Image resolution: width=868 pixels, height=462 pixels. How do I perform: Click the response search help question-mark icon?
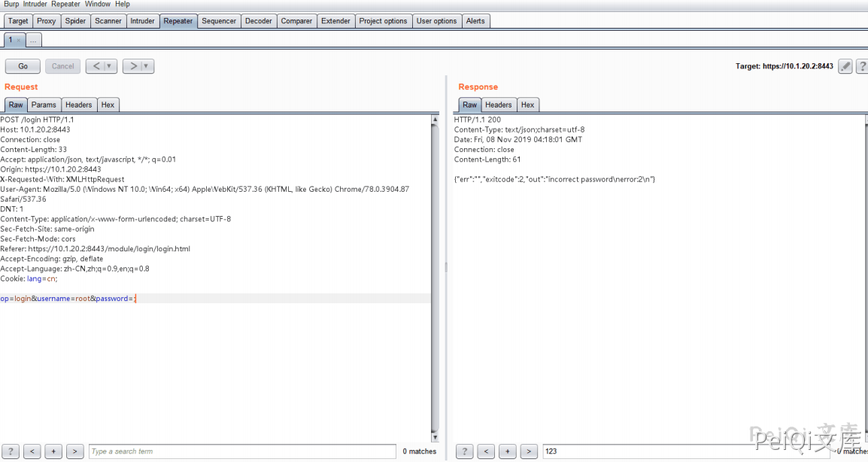click(465, 451)
